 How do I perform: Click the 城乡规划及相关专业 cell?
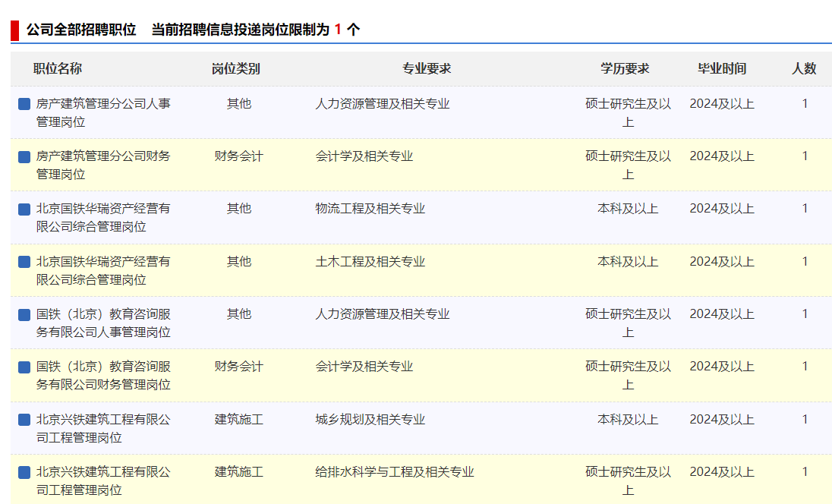pos(370,420)
